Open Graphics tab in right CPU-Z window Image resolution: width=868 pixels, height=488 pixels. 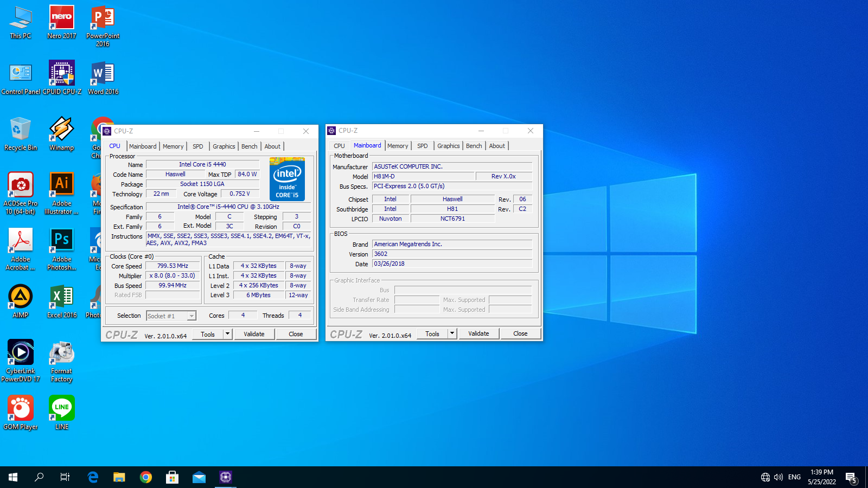pyautogui.click(x=449, y=146)
